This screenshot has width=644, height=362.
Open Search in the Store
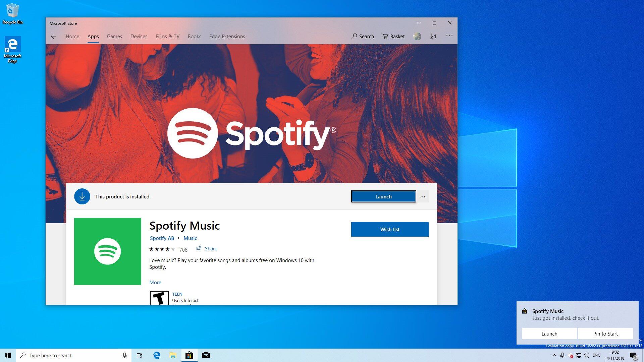[363, 36]
